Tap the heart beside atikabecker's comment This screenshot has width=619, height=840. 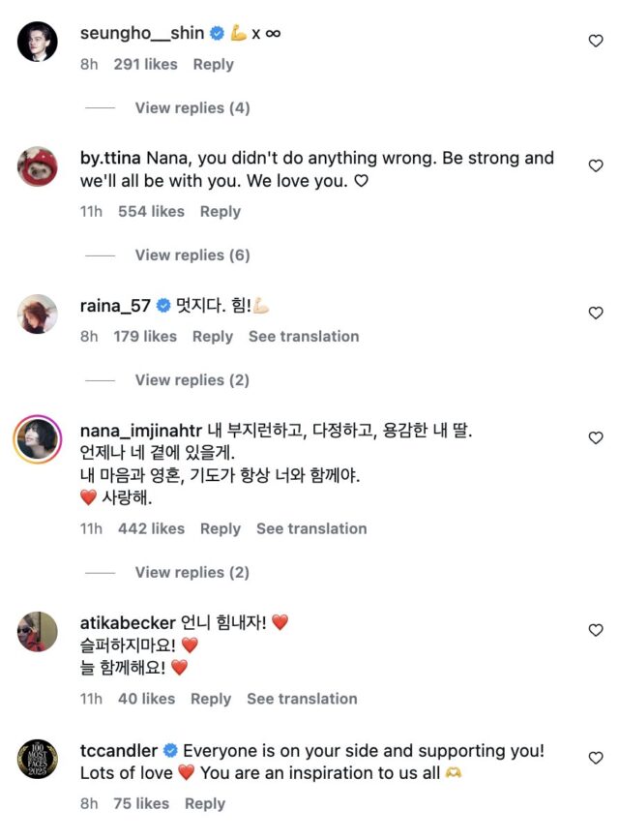596,630
